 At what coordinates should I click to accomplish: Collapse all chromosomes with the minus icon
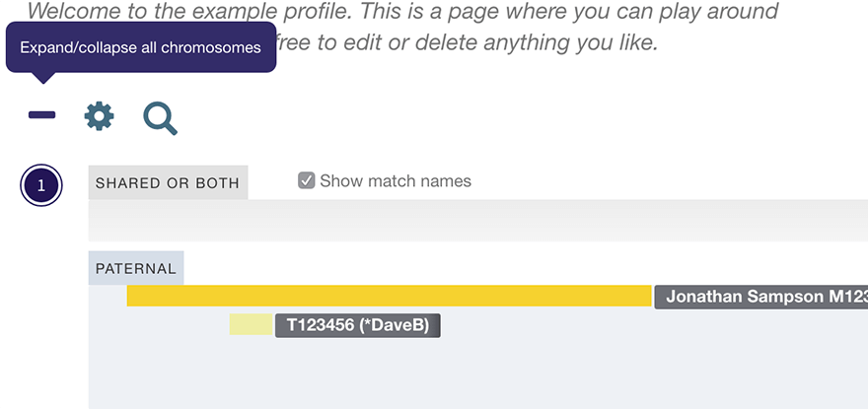click(x=41, y=116)
